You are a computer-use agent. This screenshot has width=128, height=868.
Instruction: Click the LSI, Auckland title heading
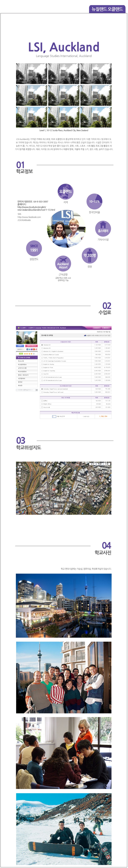[64, 47]
